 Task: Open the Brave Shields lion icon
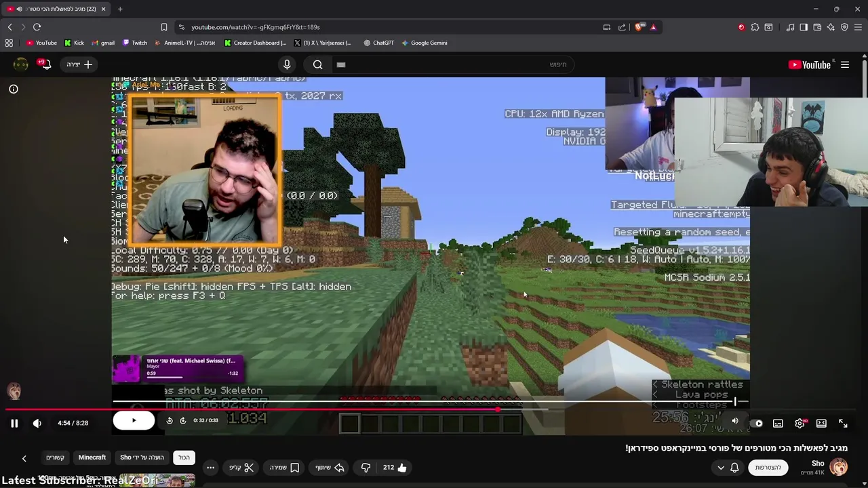(x=638, y=27)
